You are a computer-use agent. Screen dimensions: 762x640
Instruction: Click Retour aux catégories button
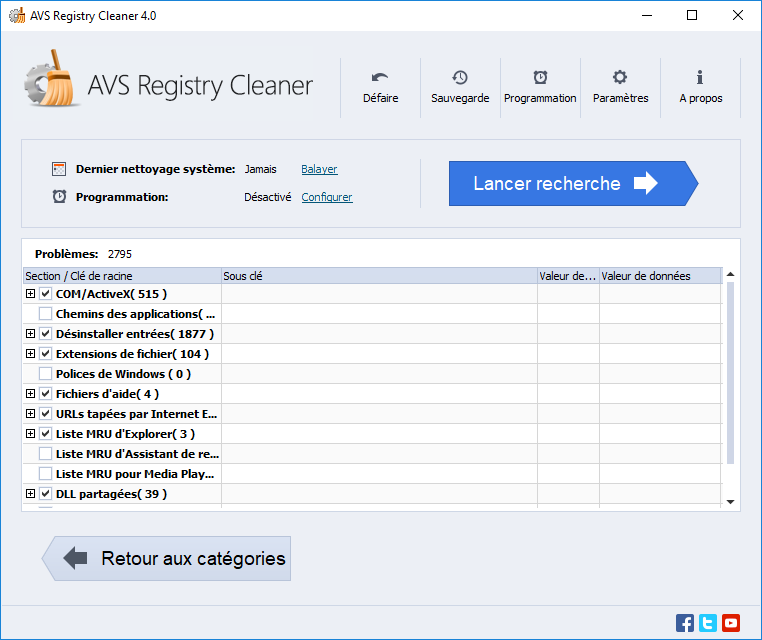(166, 558)
